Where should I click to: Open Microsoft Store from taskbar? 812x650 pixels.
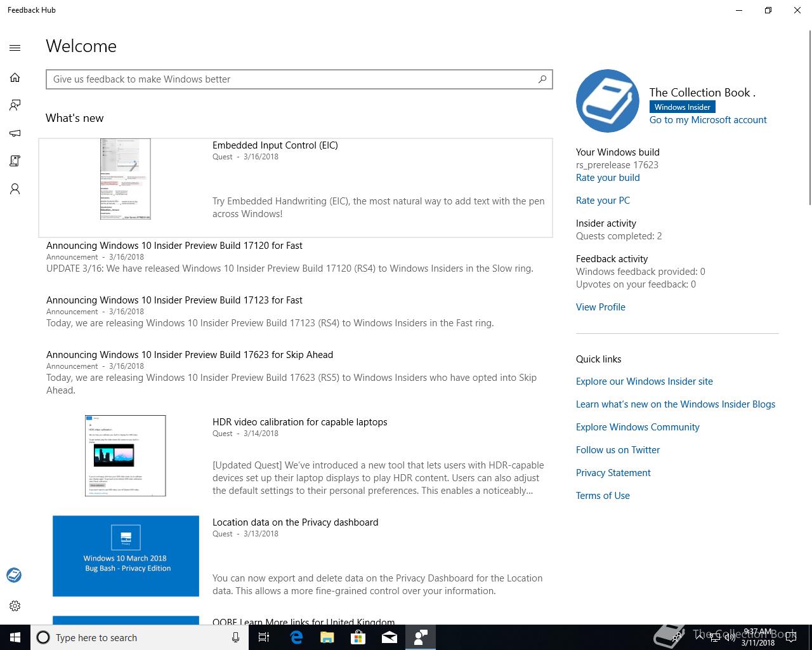[x=358, y=637]
